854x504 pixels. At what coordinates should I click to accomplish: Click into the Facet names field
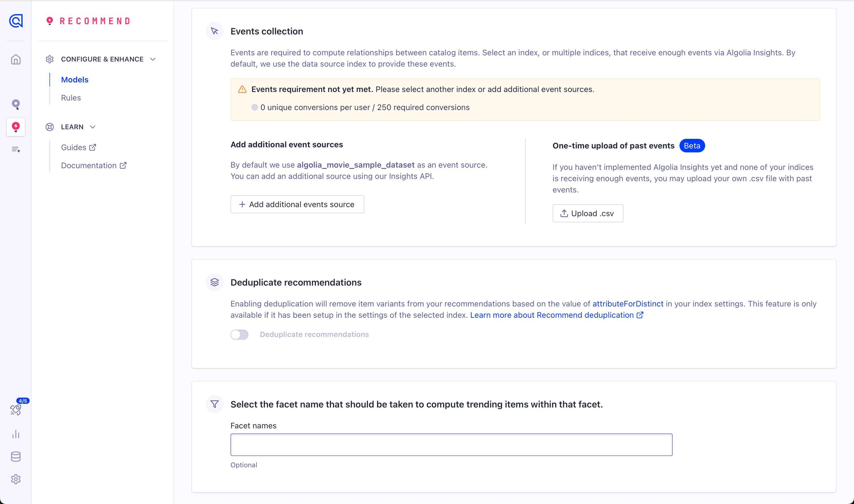pyautogui.click(x=451, y=444)
